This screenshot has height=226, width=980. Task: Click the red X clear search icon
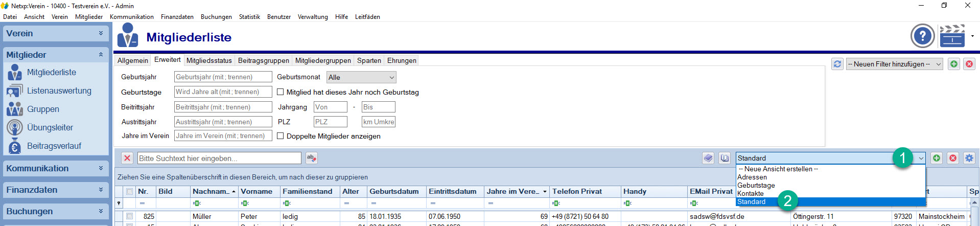127,159
